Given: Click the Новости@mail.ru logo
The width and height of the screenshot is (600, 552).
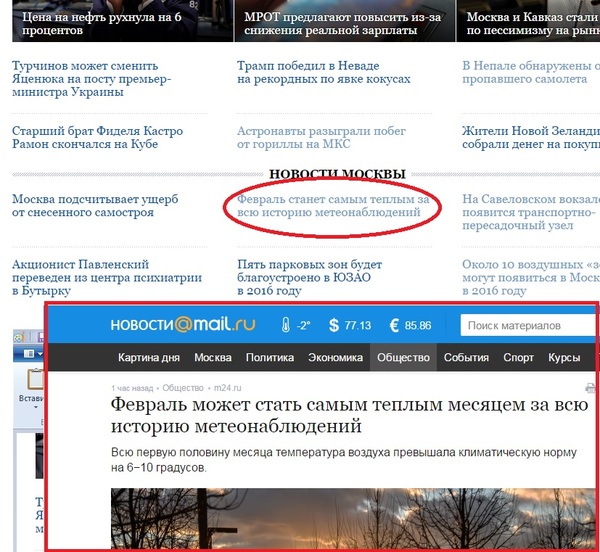Looking at the screenshot, I should pos(183,325).
